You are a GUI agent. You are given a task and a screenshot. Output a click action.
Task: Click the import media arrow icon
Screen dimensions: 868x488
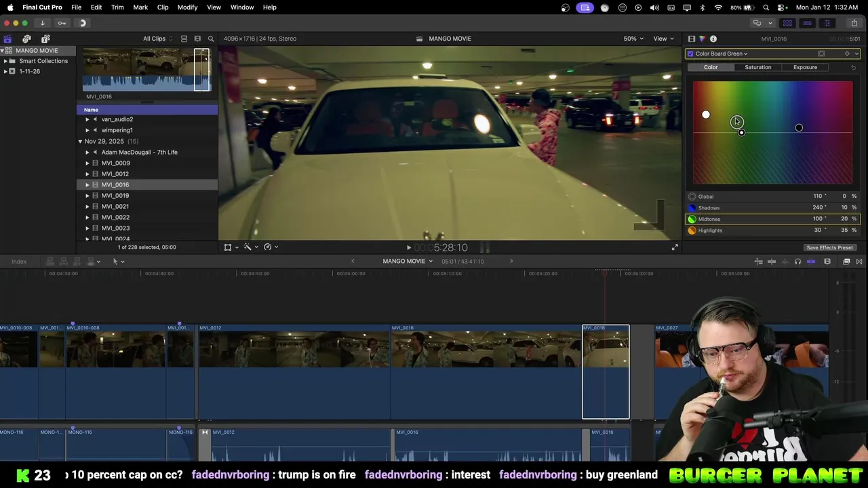pyautogui.click(x=42, y=23)
